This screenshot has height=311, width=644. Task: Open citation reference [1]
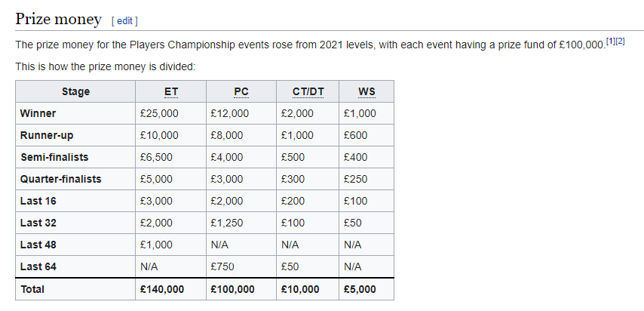(611, 41)
